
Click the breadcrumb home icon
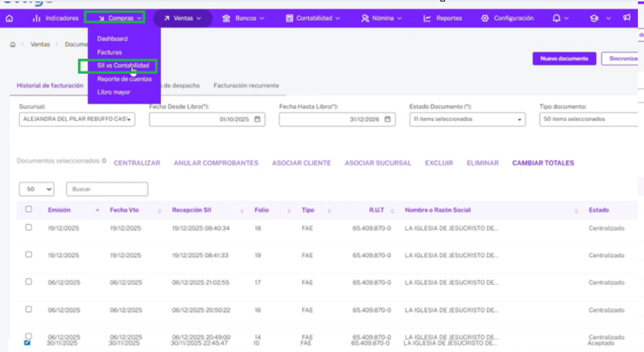click(x=13, y=44)
